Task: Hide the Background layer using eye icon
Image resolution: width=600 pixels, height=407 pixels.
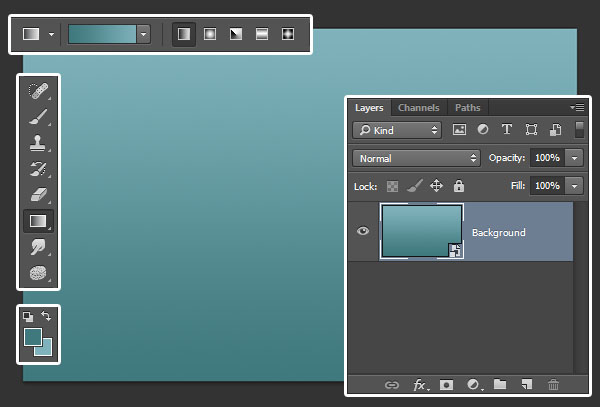Action: click(363, 232)
